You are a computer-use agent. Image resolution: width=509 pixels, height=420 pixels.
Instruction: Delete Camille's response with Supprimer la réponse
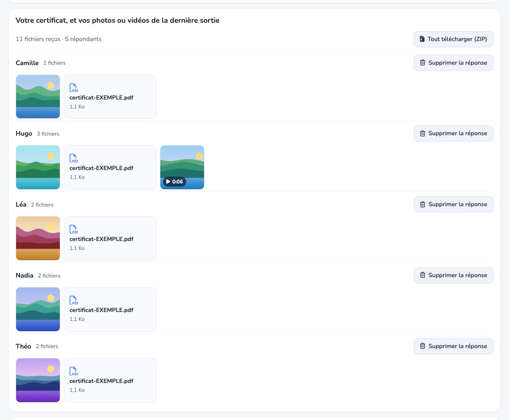point(453,62)
